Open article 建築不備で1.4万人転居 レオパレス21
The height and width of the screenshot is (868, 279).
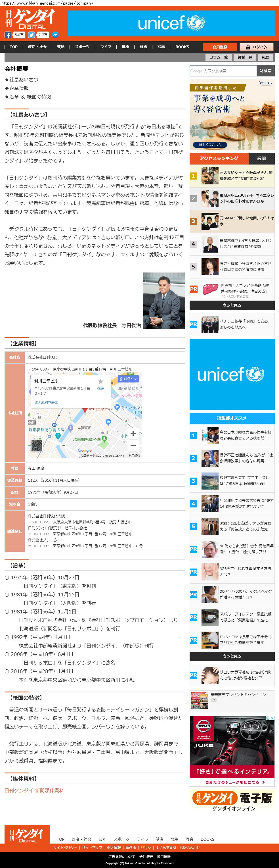pyautogui.click(x=246, y=243)
